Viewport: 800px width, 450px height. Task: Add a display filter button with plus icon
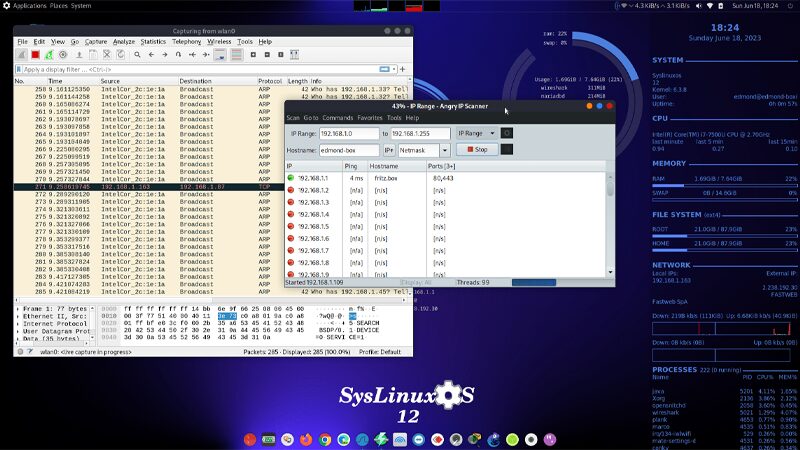pyautogui.click(x=403, y=69)
